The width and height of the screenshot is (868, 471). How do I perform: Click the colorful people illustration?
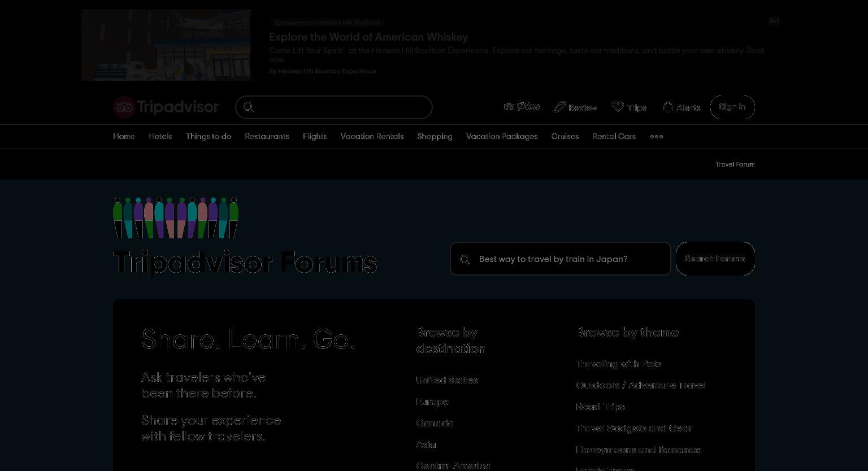(x=176, y=217)
